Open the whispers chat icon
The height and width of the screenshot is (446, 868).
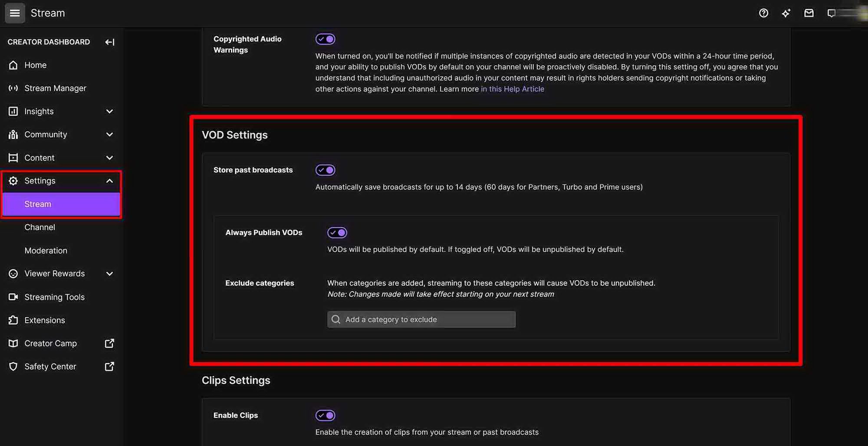[x=831, y=13]
